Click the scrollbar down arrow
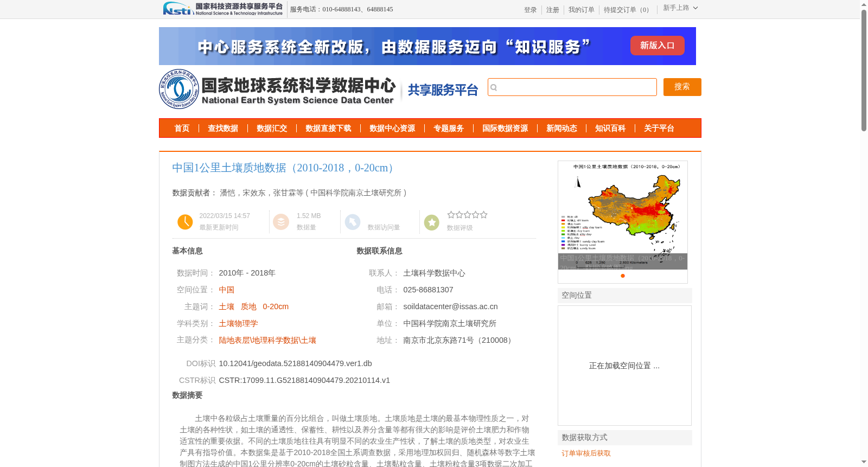The image size is (868, 467). (x=864, y=462)
